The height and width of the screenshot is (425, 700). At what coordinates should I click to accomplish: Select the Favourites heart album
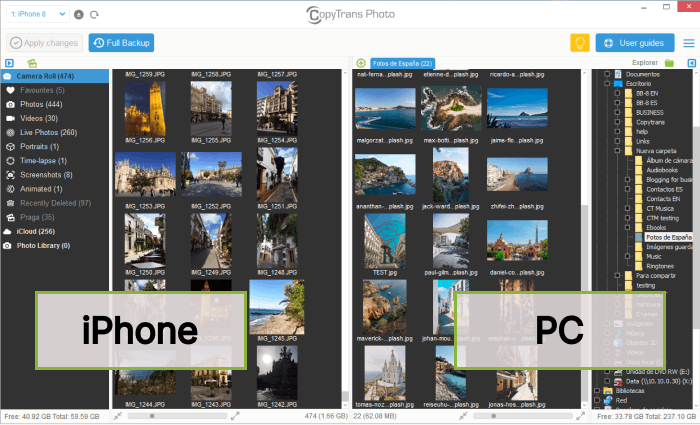[11, 90]
